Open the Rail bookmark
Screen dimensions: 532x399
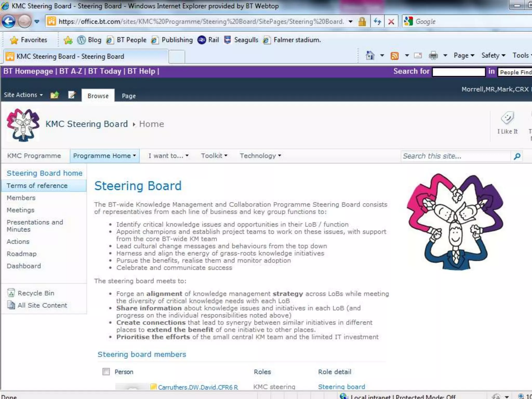pyautogui.click(x=208, y=40)
